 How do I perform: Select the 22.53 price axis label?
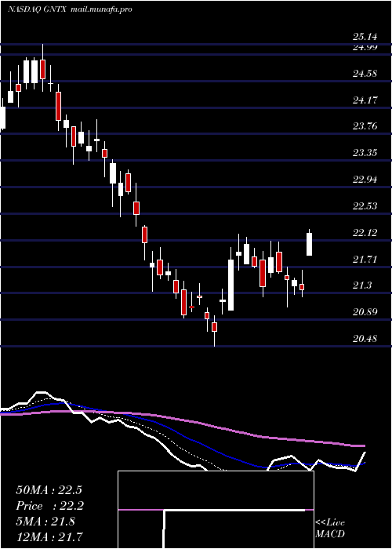click(365, 205)
